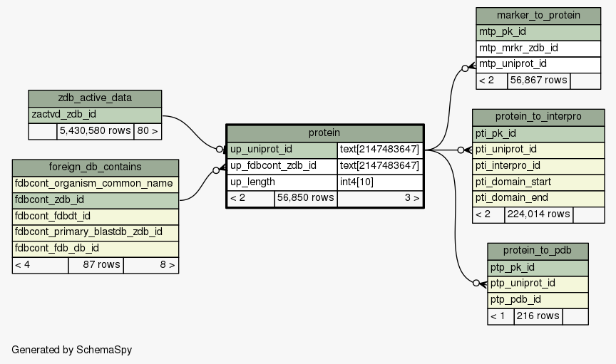Select the mtp_mrkr_zdb_id column
The height and width of the screenshot is (364, 616).
coord(538,48)
